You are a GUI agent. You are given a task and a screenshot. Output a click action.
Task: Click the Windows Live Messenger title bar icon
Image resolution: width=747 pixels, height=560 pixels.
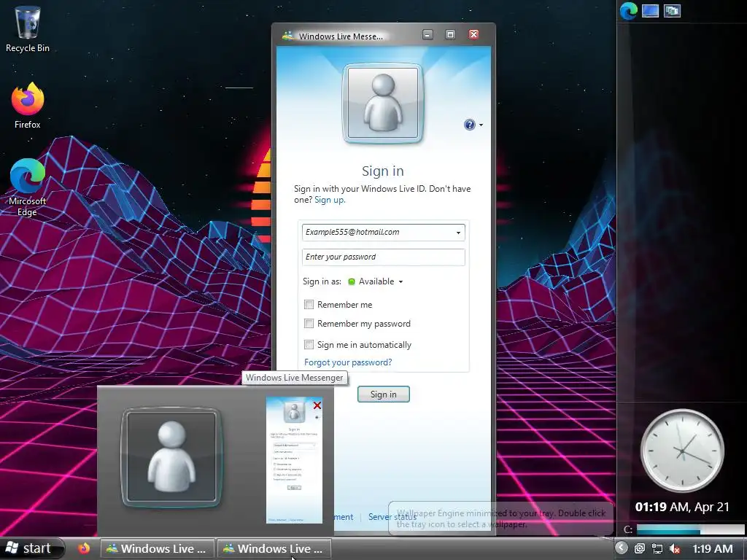pyautogui.click(x=287, y=36)
